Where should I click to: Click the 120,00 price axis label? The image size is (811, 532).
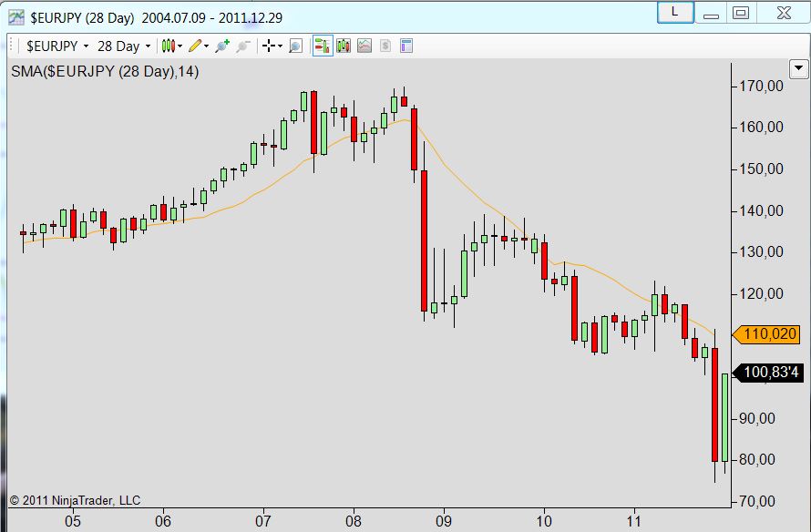pyautogui.click(x=761, y=293)
